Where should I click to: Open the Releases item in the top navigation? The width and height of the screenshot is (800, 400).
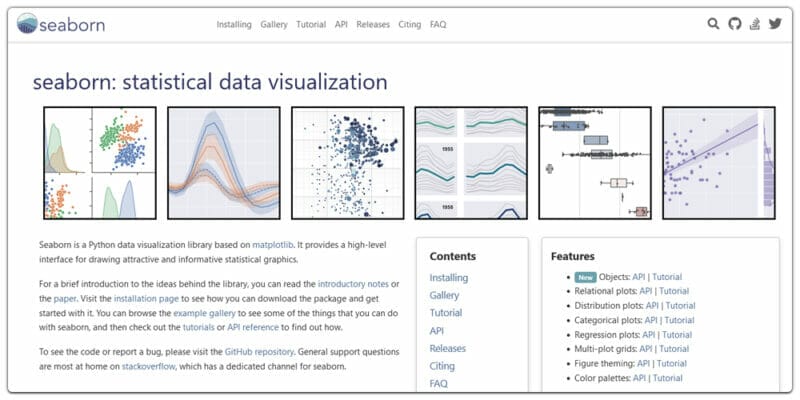click(x=373, y=24)
